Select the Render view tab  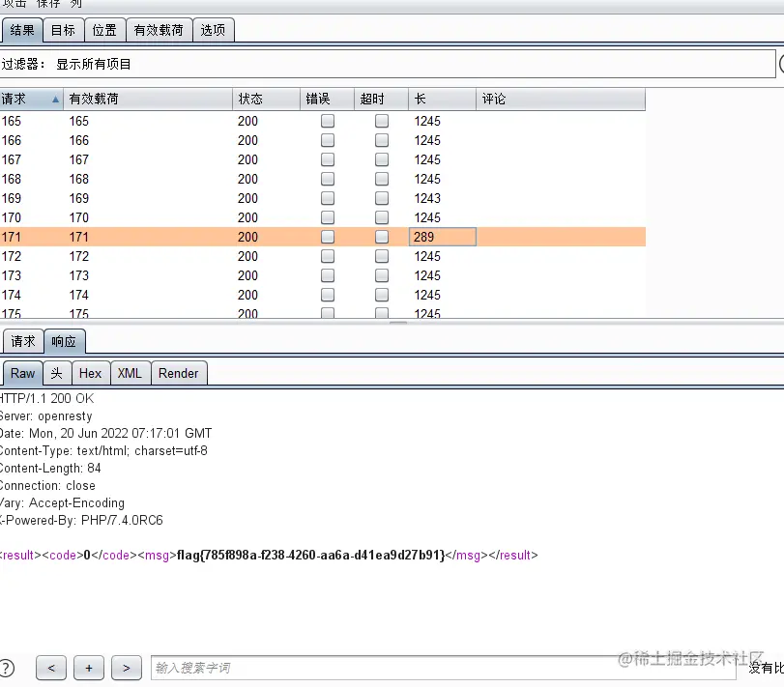[179, 373]
